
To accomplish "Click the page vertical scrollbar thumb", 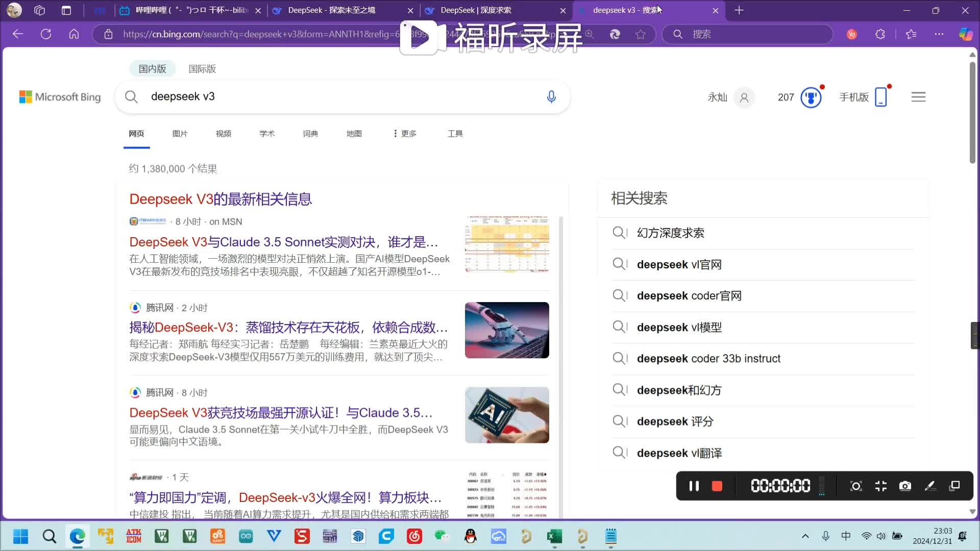I will coord(972,112).
